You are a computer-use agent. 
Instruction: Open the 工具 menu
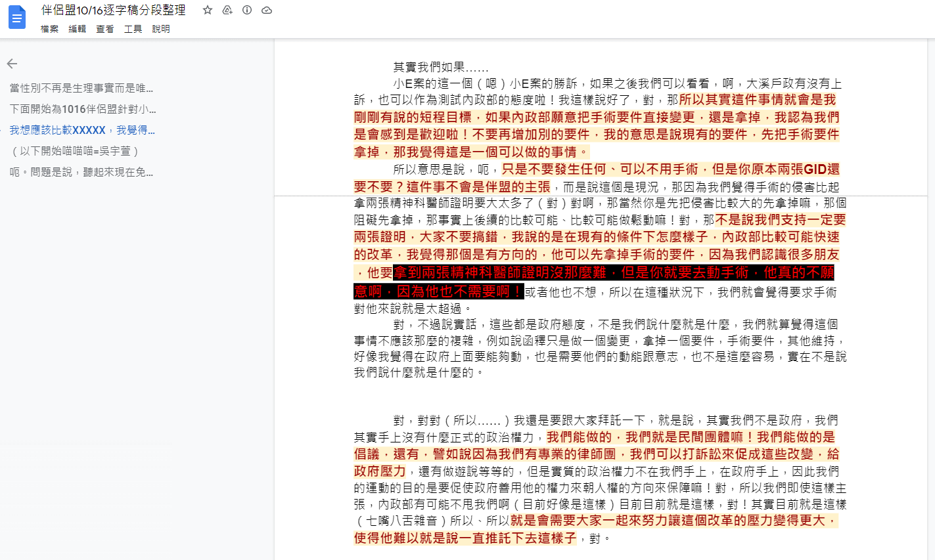[x=133, y=29]
